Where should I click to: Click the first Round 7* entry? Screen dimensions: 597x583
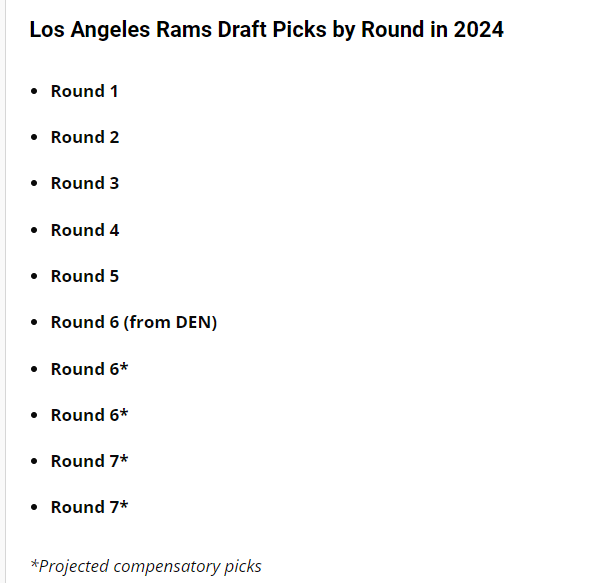click(89, 462)
